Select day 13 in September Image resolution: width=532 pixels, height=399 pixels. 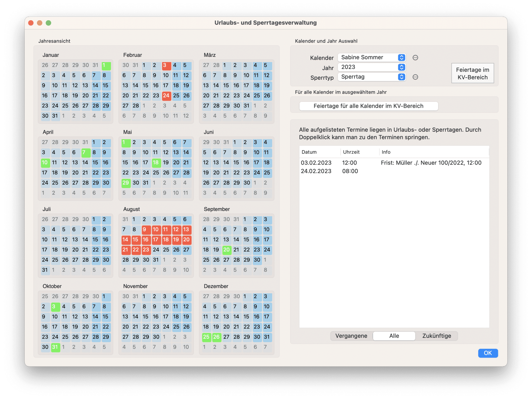[227, 240]
